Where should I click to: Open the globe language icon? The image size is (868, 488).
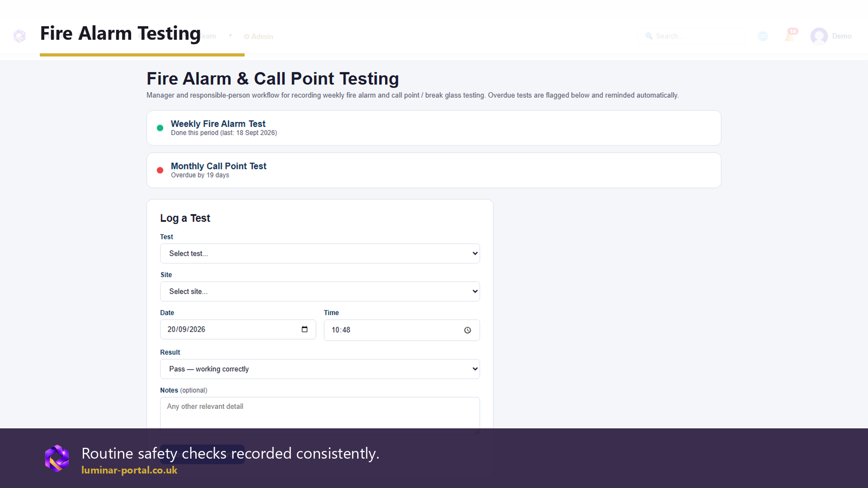click(763, 36)
